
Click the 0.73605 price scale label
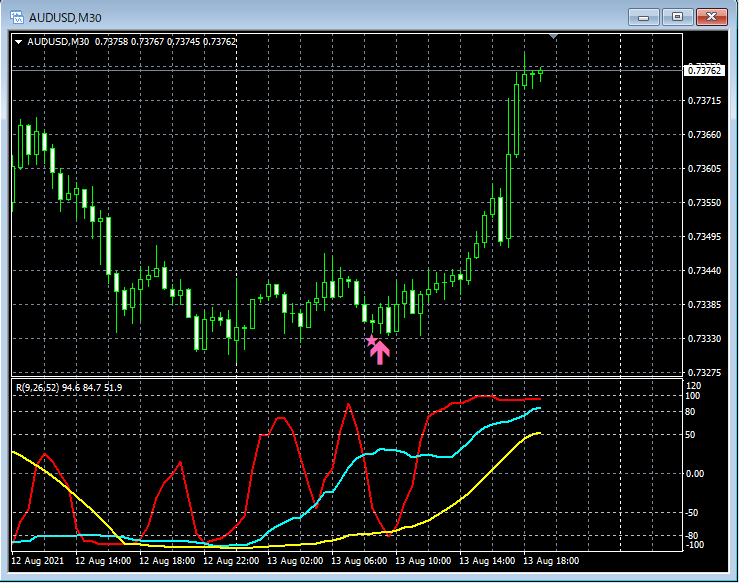click(704, 169)
